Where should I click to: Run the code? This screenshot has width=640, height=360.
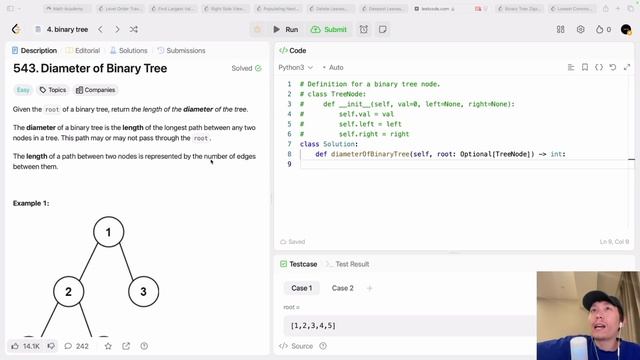(x=286, y=29)
